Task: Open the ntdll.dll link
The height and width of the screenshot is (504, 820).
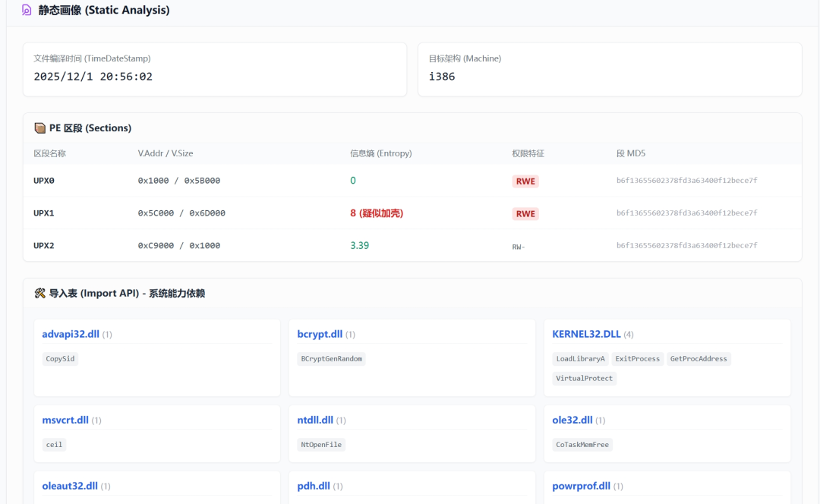Action: point(315,420)
